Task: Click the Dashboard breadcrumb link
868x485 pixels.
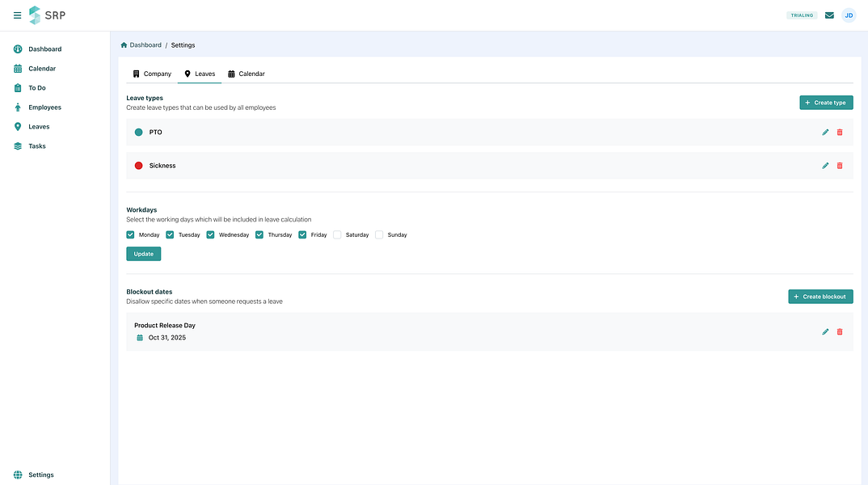Action: pos(145,45)
